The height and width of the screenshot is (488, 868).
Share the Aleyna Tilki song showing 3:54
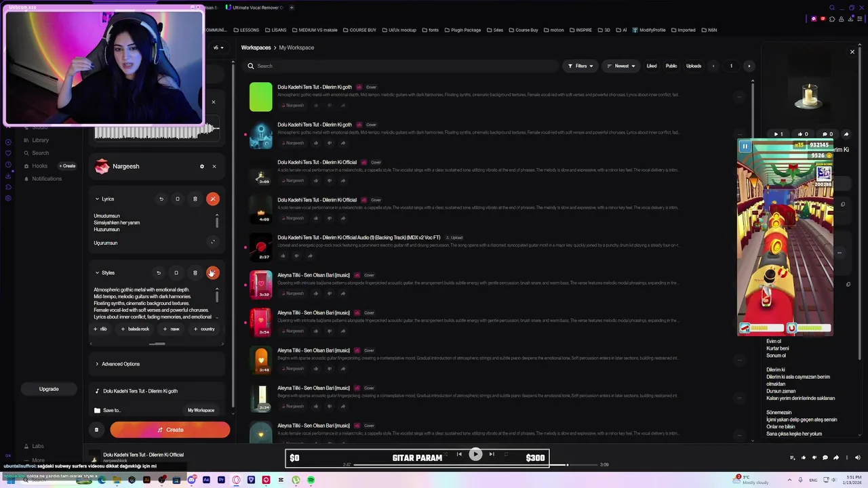[343, 331]
